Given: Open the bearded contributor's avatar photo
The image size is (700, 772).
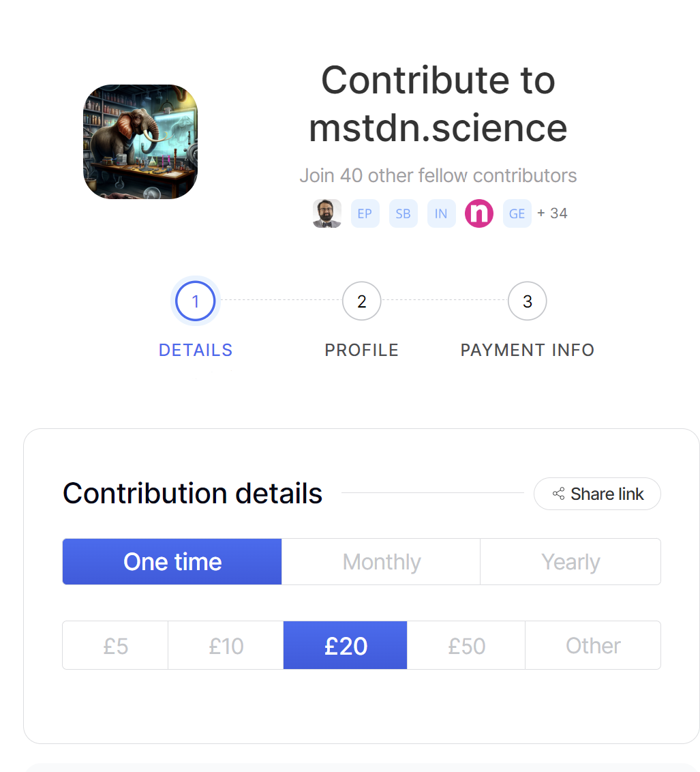Looking at the screenshot, I should click(327, 213).
